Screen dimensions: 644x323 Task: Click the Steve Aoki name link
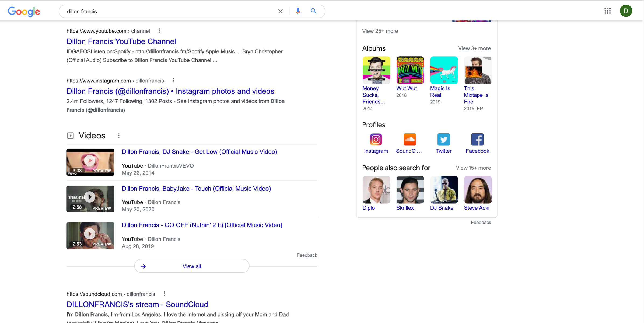point(477,208)
